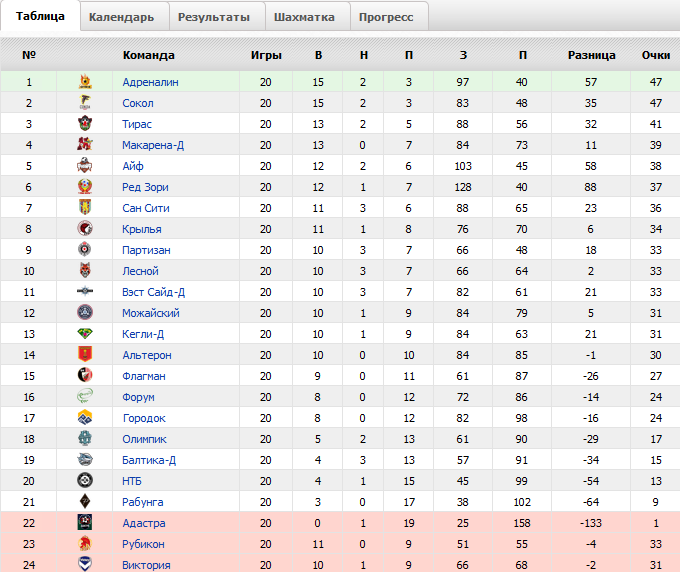Click the Городок team logo
Image resolution: width=680 pixels, height=572 pixels.
85,418
